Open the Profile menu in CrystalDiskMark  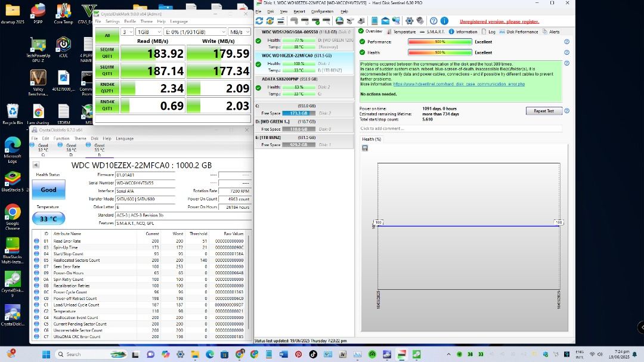click(x=130, y=21)
